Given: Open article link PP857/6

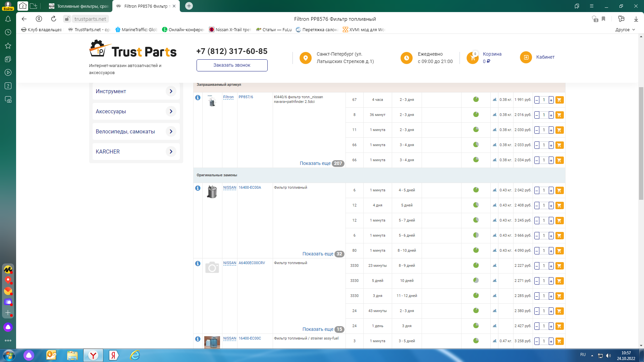Looking at the screenshot, I should pyautogui.click(x=246, y=97).
